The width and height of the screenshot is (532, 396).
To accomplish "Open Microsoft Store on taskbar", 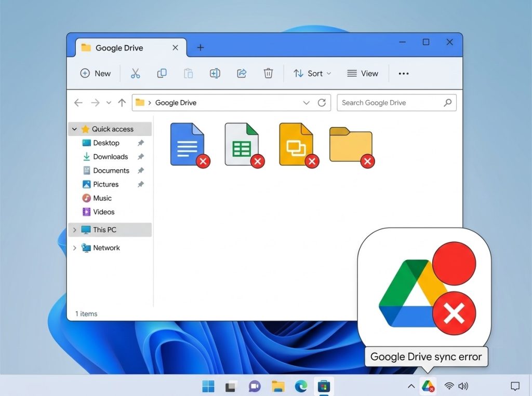I will (324, 386).
